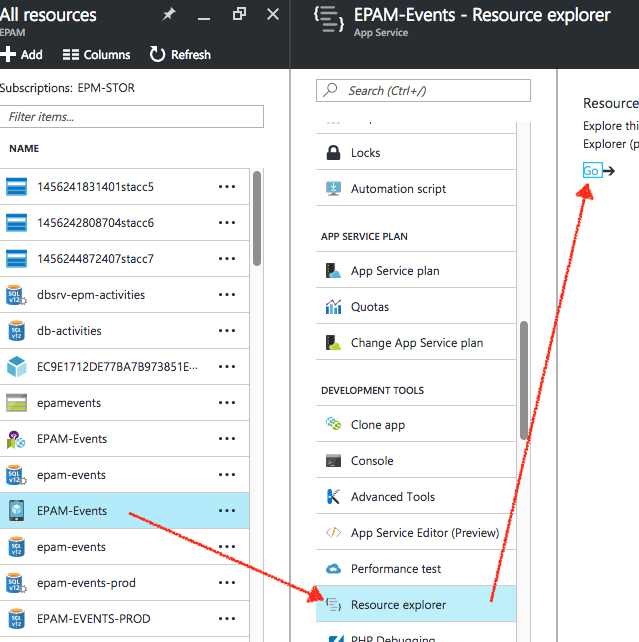Click the Advanced Tools Kudu icon
This screenshot has height=642, width=639.
tap(333, 497)
